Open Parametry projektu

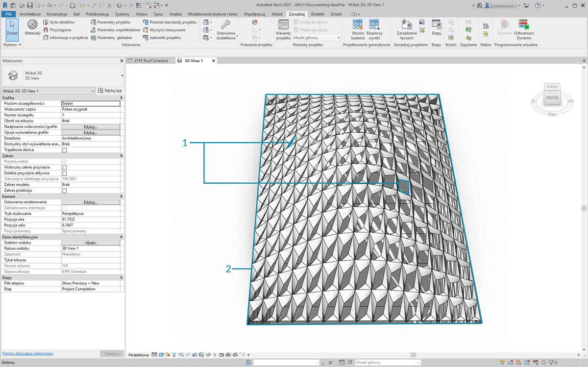click(110, 23)
